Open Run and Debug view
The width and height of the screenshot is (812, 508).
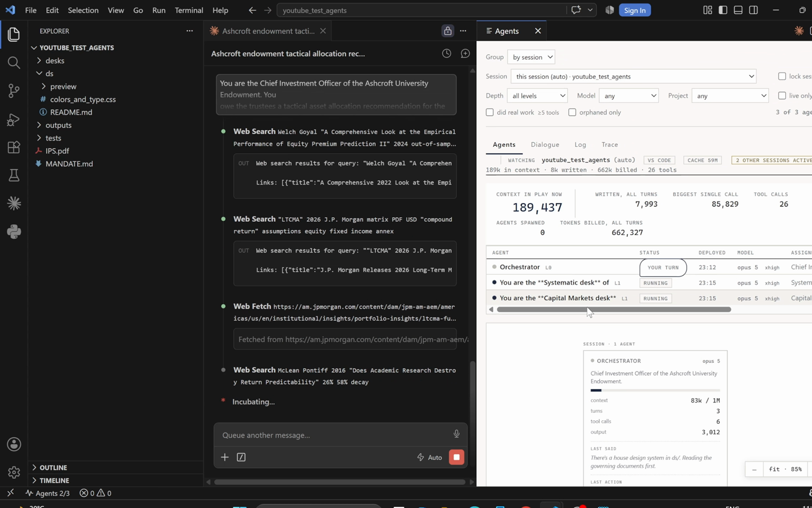pyautogui.click(x=14, y=119)
